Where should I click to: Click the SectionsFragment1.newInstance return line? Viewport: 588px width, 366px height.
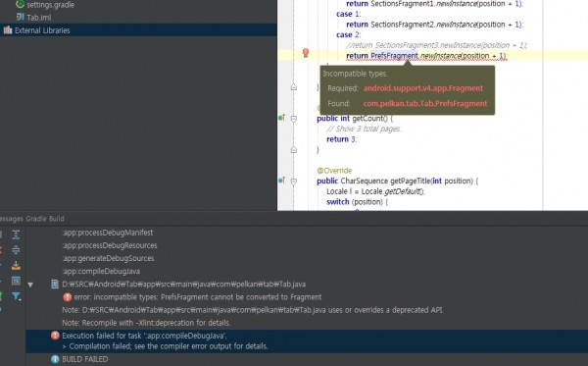pos(434,4)
